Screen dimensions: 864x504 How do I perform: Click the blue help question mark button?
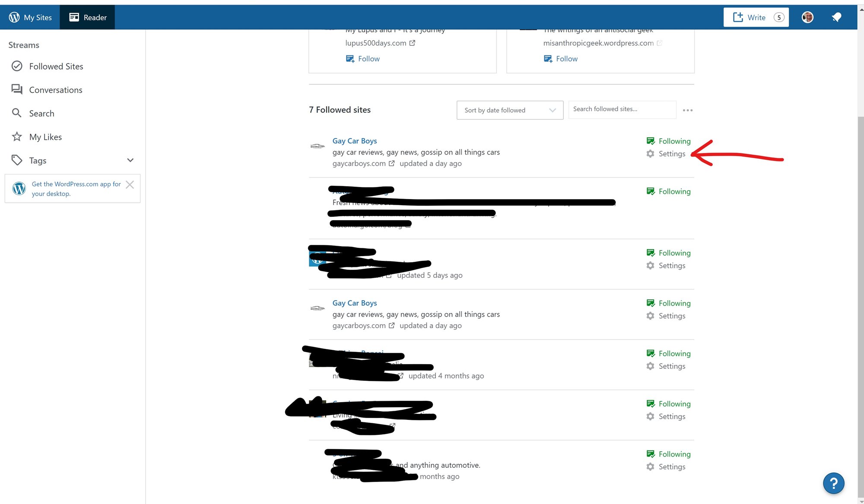[x=833, y=483]
